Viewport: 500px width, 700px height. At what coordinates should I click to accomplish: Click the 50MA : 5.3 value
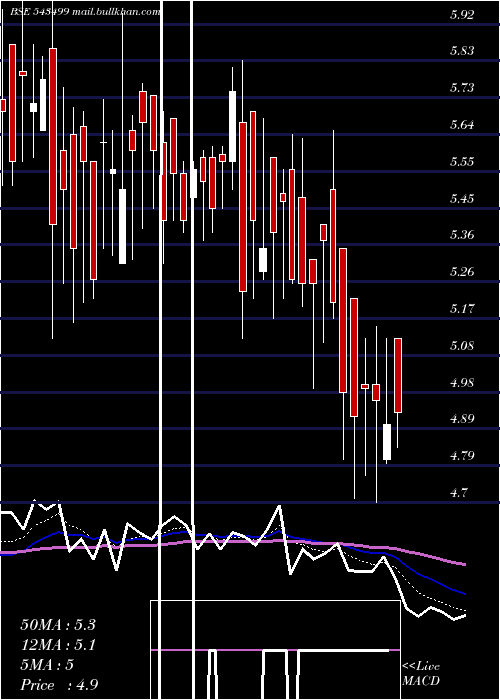coord(58,625)
